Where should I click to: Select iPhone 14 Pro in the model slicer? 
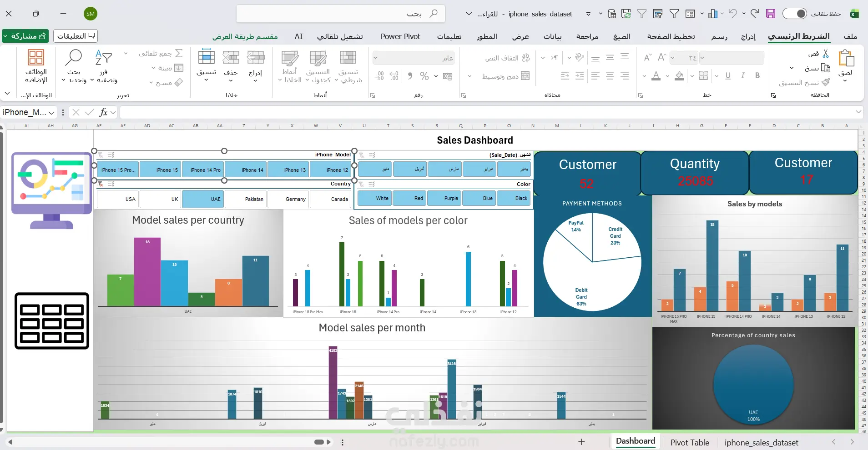(203, 170)
